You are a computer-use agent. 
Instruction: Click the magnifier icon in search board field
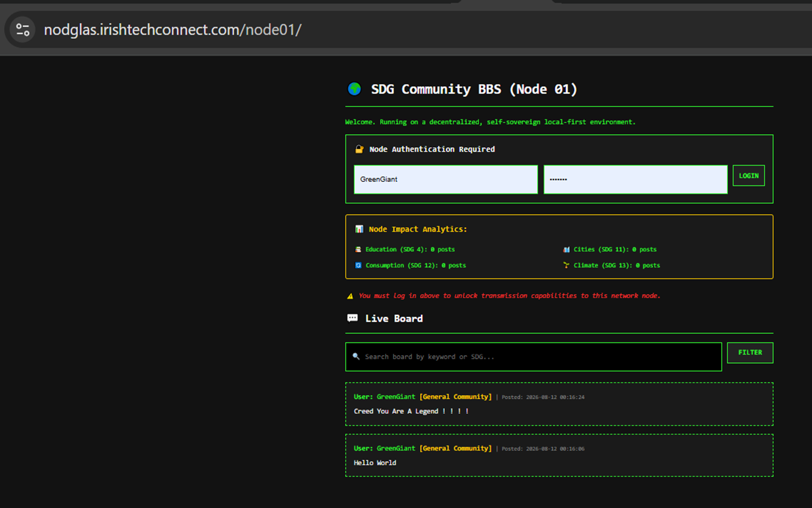coord(356,356)
